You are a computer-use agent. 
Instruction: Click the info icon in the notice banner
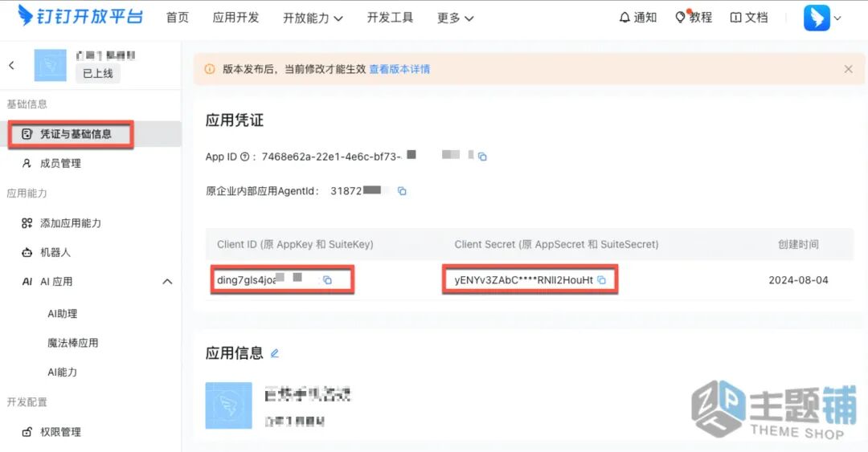(210, 69)
